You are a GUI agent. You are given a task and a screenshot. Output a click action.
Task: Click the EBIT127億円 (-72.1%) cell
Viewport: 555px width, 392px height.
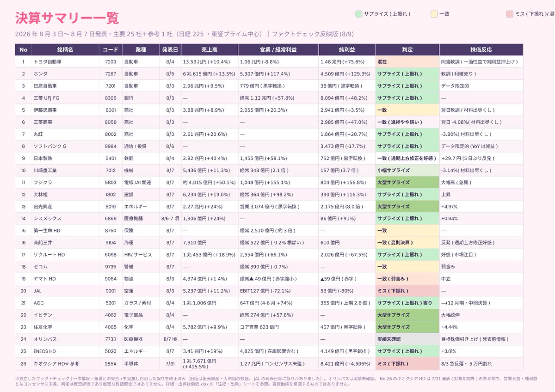tap(278, 291)
